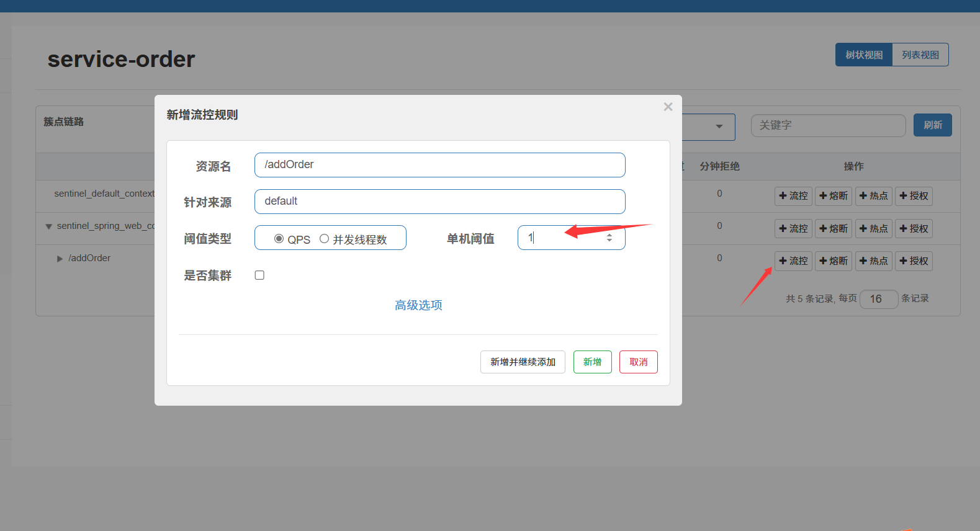Click 流控 button in the /addOrder row
Viewport: 980px width, 531px height.
pyautogui.click(x=793, y=261)
